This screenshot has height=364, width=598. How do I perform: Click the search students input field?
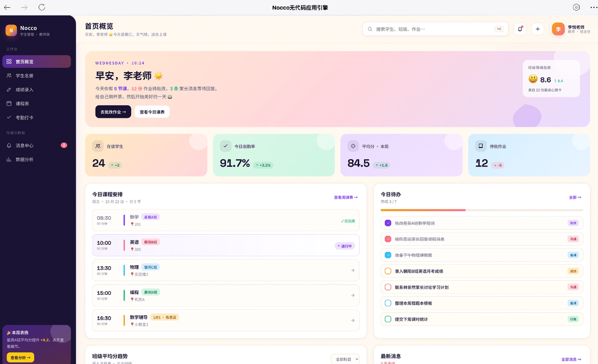[x=435, y=29]
